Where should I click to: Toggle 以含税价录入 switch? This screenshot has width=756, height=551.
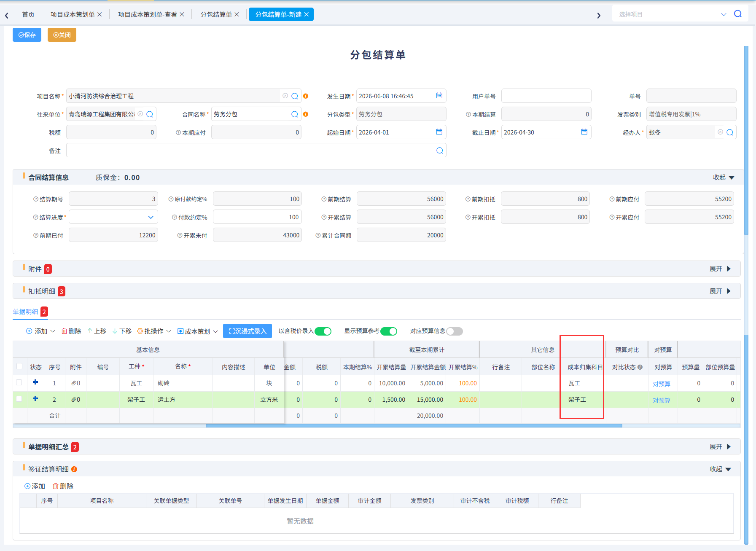[x=323, y=331]
